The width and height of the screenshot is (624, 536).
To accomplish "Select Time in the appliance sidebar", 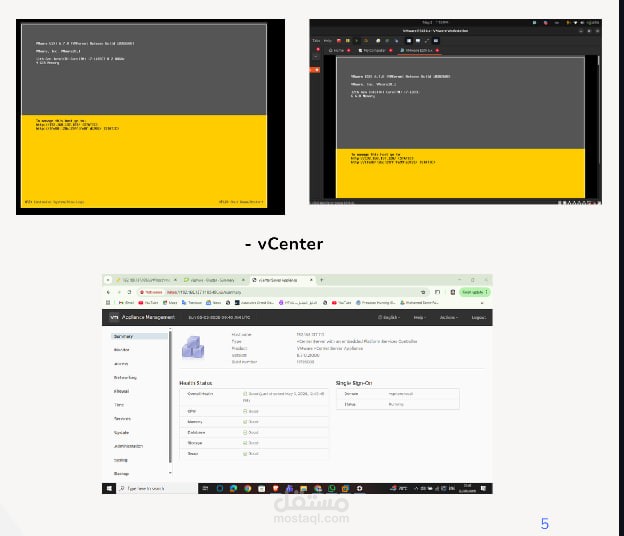I will click(x=119, y=405).
